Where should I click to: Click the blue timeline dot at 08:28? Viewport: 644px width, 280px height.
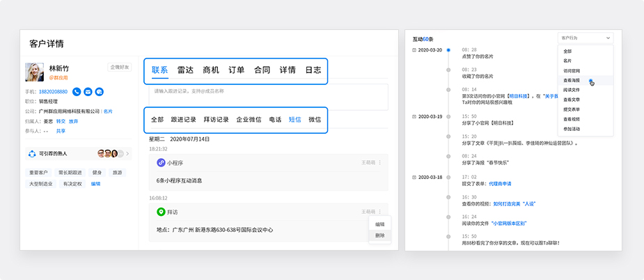(448, 50)
